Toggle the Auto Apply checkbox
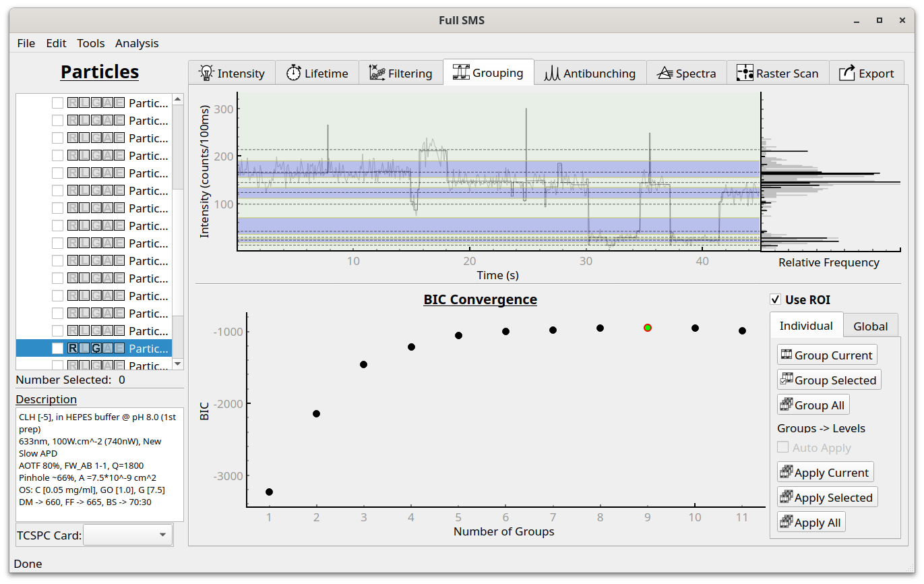The width and height of the screenshot is (924, 584). pyautogui.click(x=783, y=448)
